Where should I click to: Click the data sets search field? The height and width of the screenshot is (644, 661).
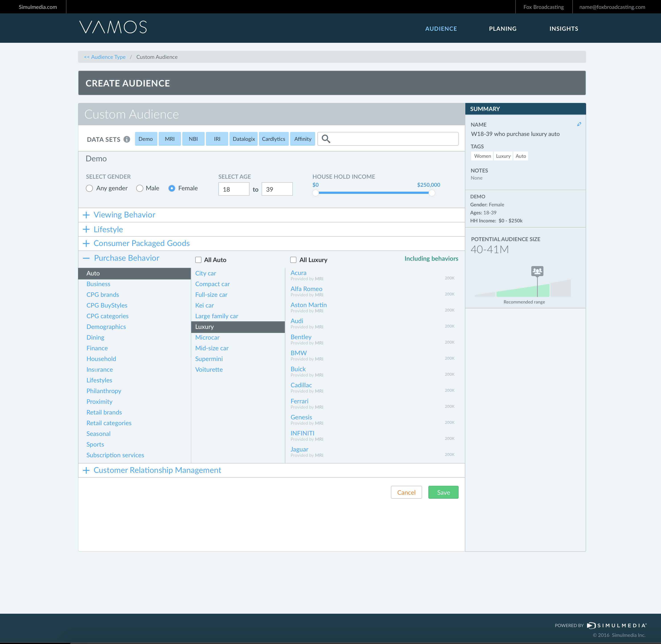pyautogui.click(x=388, y=139)
